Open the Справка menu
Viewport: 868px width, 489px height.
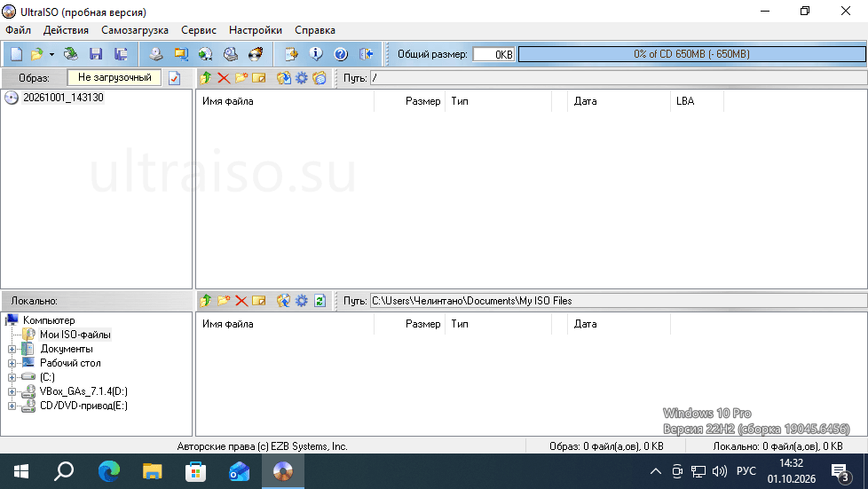tap(315, 30)
